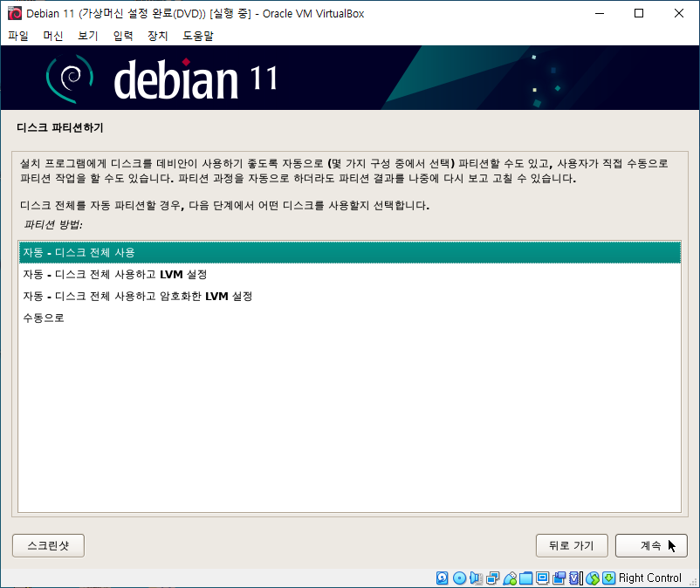Click the mouse integration status icon

pyautogui.click(x=593, y=578)
